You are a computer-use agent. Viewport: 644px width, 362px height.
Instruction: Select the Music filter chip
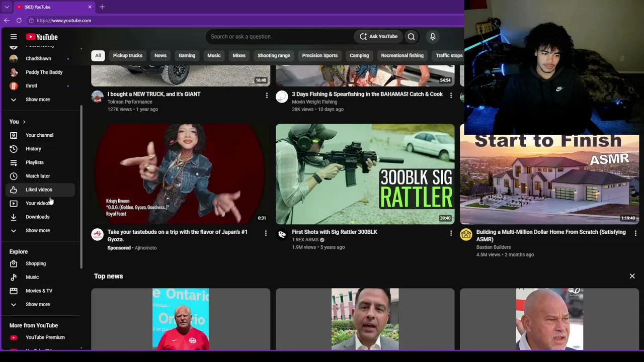214,56
